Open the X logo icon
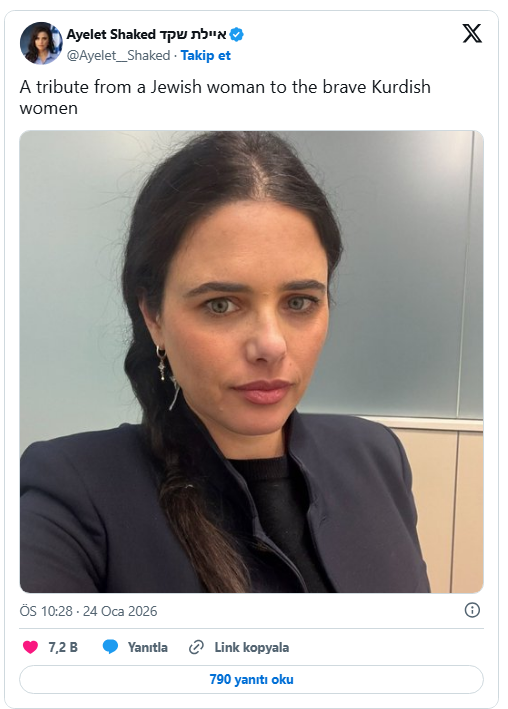This screenshot has width=508, height=709. point(472,33)
